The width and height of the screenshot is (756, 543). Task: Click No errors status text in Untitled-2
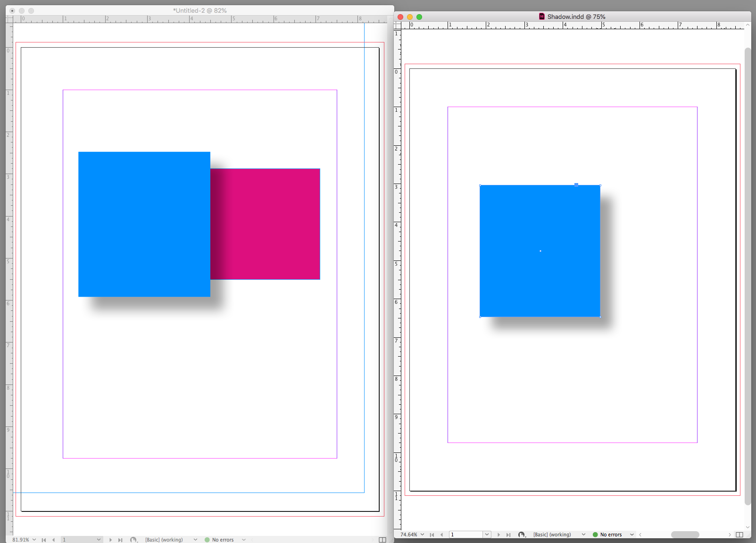223,540
